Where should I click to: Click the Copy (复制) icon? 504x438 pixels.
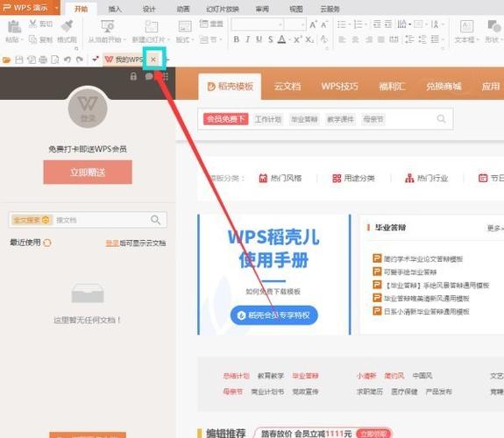(x=32, y=39)
